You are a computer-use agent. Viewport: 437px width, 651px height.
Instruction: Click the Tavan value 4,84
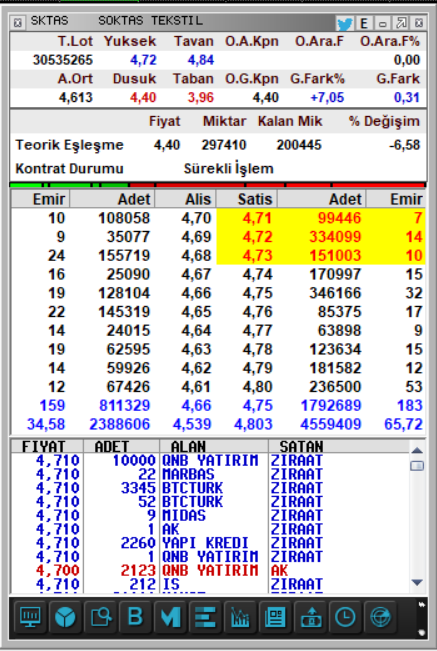[x=201, y=60]
